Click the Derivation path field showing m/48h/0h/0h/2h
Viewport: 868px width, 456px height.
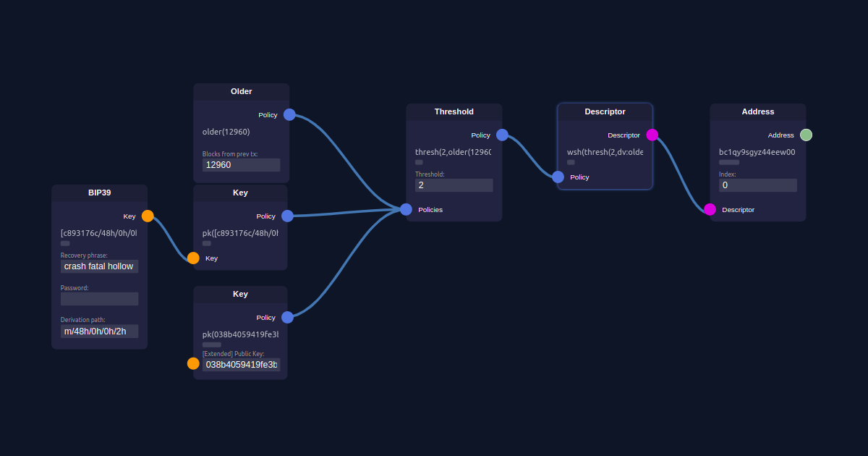point(99,332)
